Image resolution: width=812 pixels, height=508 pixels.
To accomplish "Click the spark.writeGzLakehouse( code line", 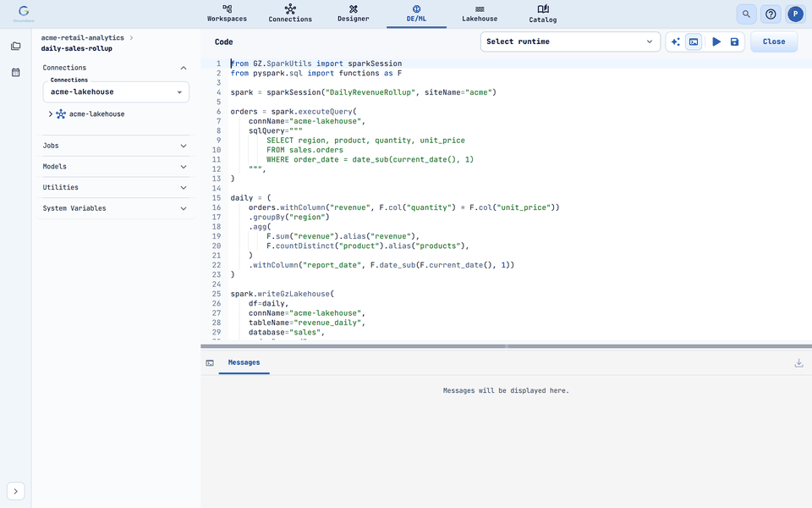I will (x=283, y=294).
